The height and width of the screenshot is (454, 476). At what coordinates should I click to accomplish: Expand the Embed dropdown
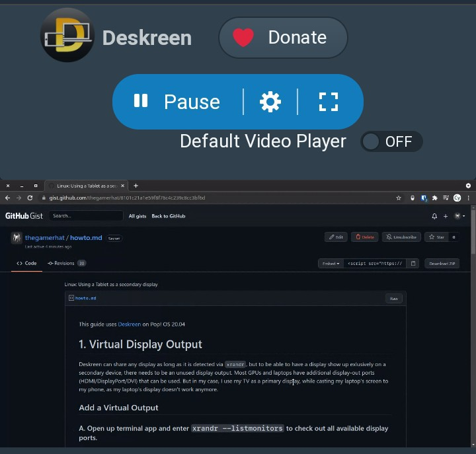(331, 264)
